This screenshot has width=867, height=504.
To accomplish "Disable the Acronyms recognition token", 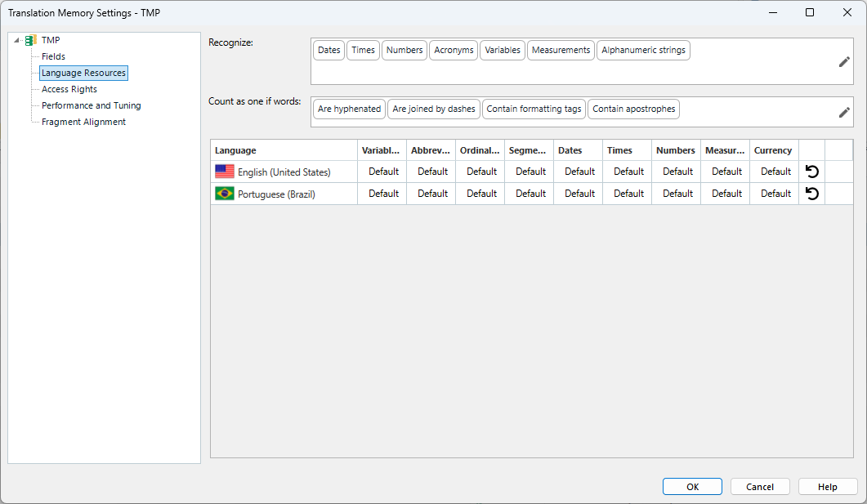I will pyautogui.click(x=454, y=50).
